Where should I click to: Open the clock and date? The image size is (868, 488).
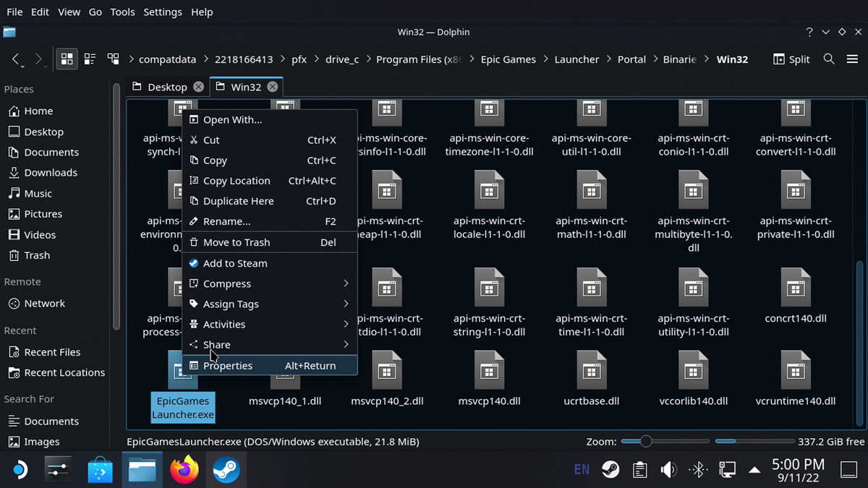[x=798, y=470]
